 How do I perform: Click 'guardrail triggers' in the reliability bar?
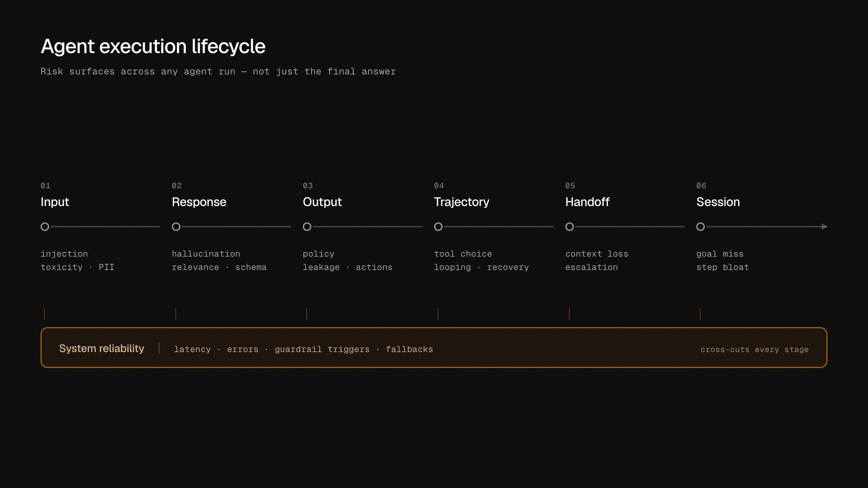pyautogui.click(x=322, y=350)
